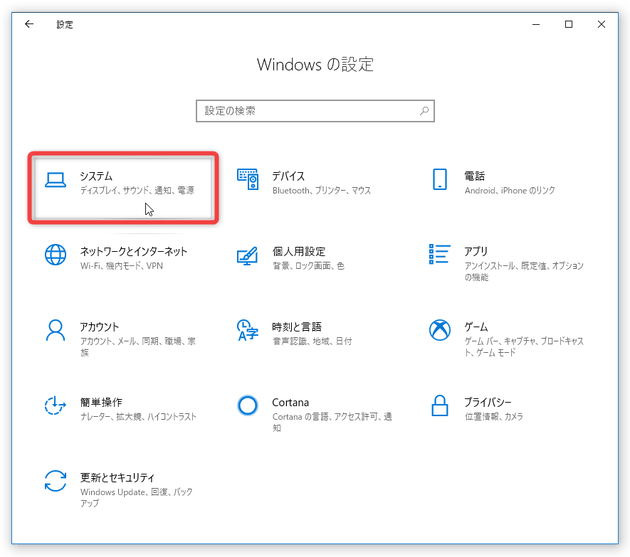The image size is (630, 557).
Task: Click the 電話 phone icon
Action: [x=440, y=179]
